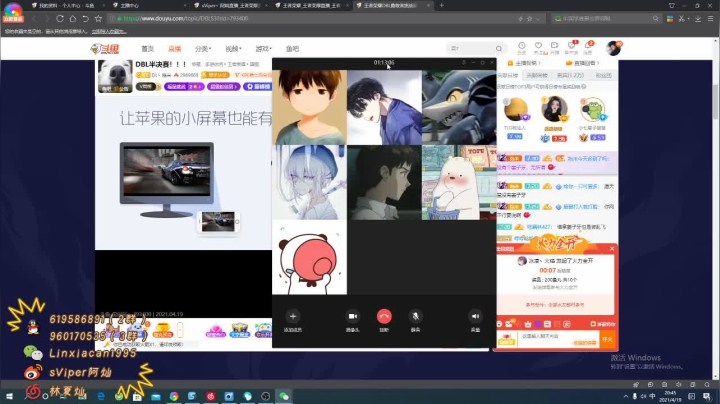Select the panda with red balloon avatar
The width and height of the screenshot is (720, 404).
[x=309, y=257]
